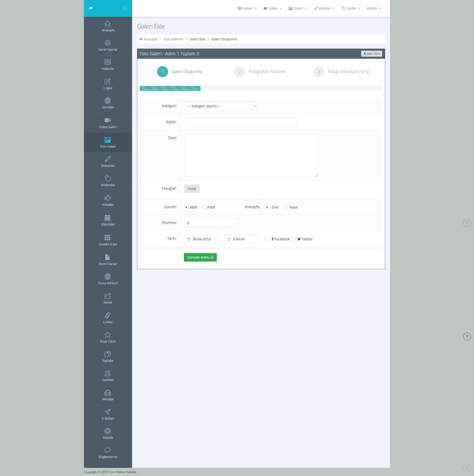
Task: Open the Makaleler pencil icon
Action: [108, 159]
